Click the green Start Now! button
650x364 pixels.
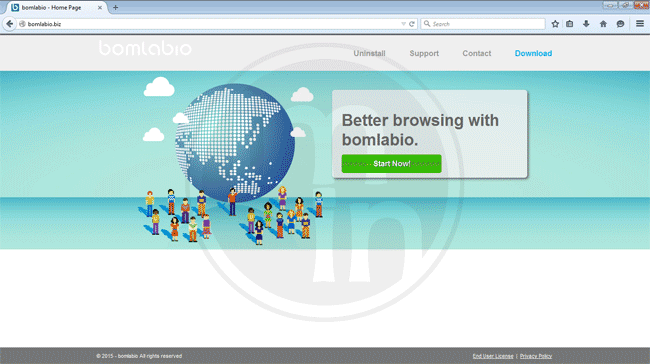click(391, 164)
